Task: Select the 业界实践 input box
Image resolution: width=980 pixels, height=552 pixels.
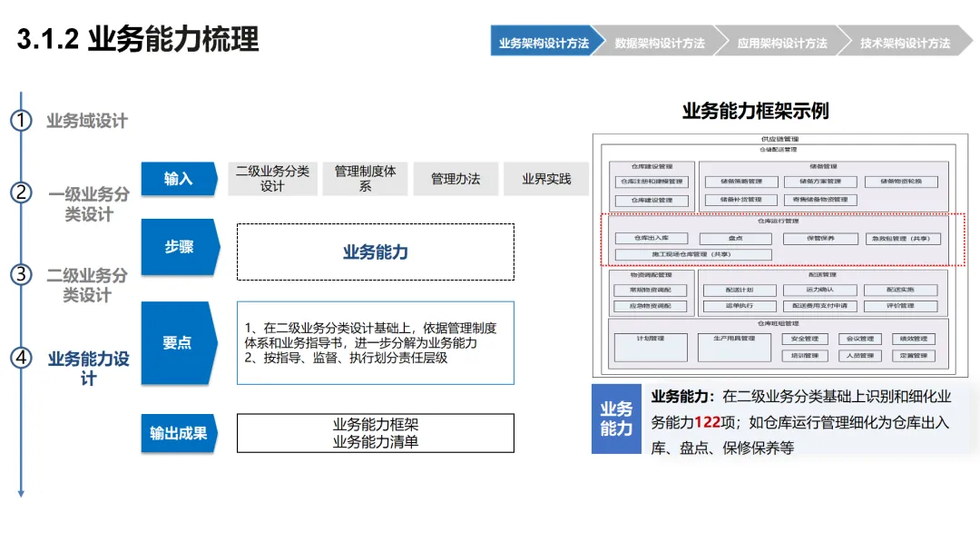Action: point(546,179)
